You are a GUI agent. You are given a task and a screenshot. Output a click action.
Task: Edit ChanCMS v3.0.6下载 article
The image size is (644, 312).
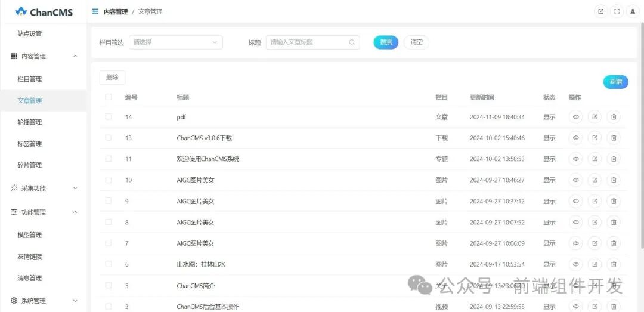pyautogui.click(x=595, y=138)
